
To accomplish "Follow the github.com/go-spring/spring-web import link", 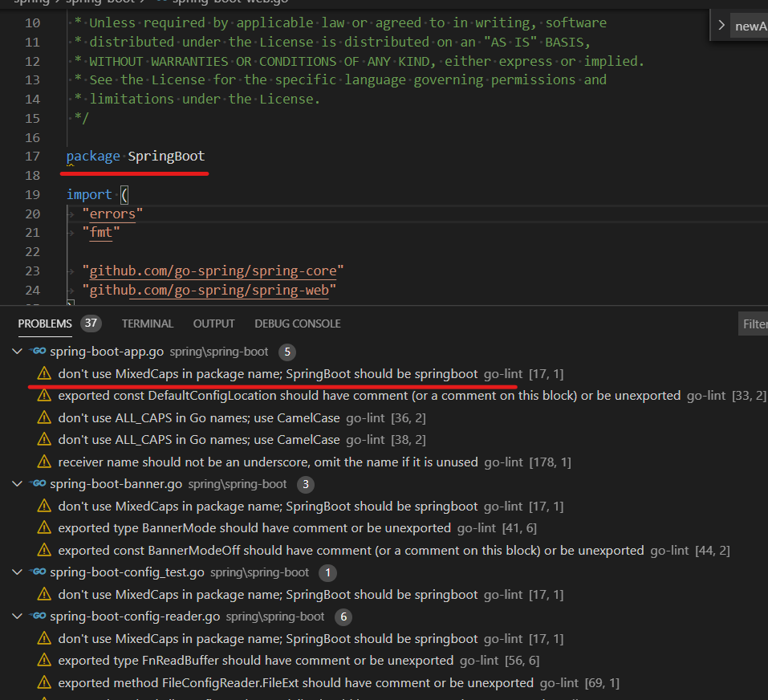I will (209, 290).
